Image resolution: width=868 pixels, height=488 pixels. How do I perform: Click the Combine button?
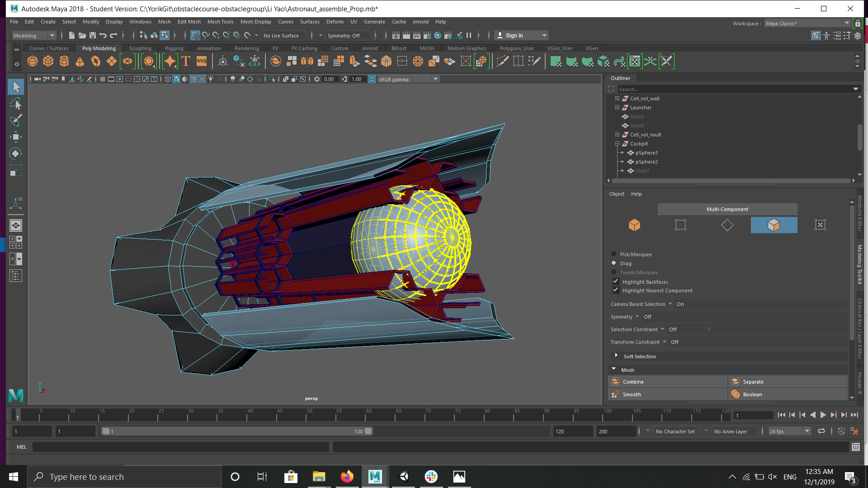coord(633,382)
